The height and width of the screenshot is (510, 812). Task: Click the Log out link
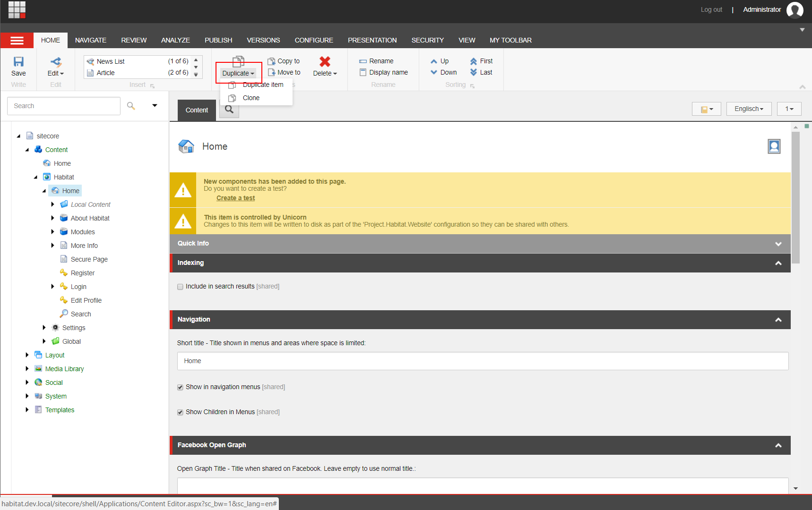[711, 9]
